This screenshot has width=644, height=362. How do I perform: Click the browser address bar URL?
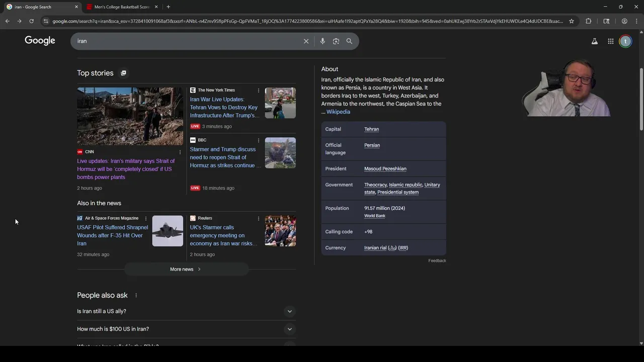point(307,21)
